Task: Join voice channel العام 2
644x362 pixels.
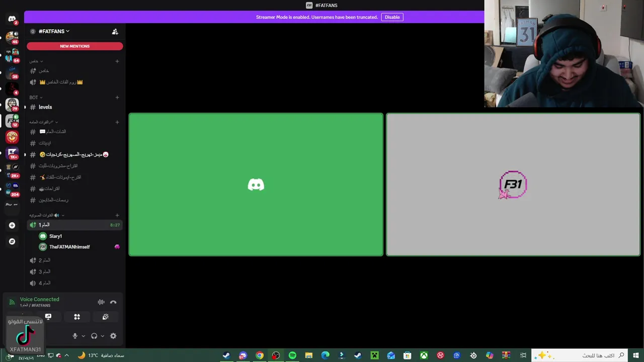Action: click(x=74, y=260)
